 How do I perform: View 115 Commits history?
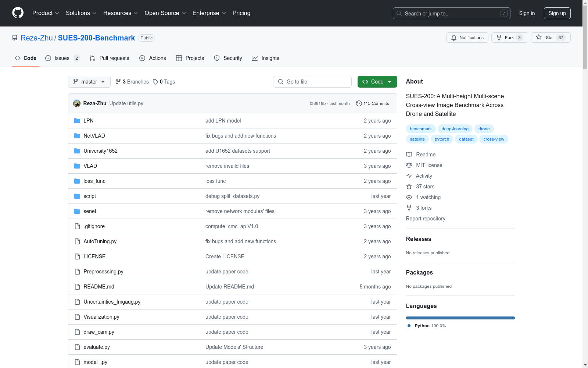click(x=372, y=103)
